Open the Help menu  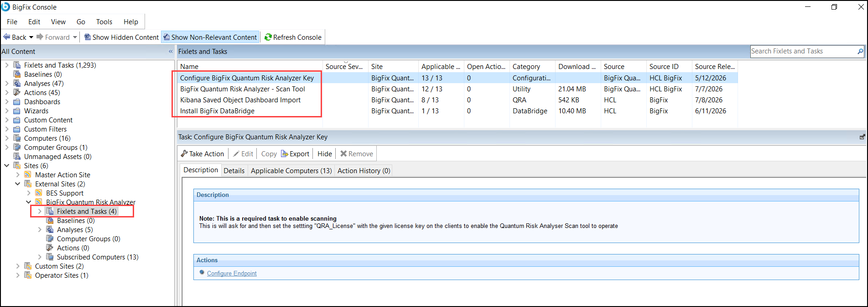pos(131,21)
